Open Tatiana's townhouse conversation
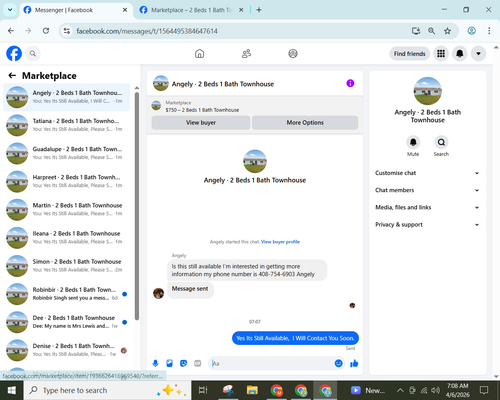Screen dimensions: 500x400 [x=67, y=125]
